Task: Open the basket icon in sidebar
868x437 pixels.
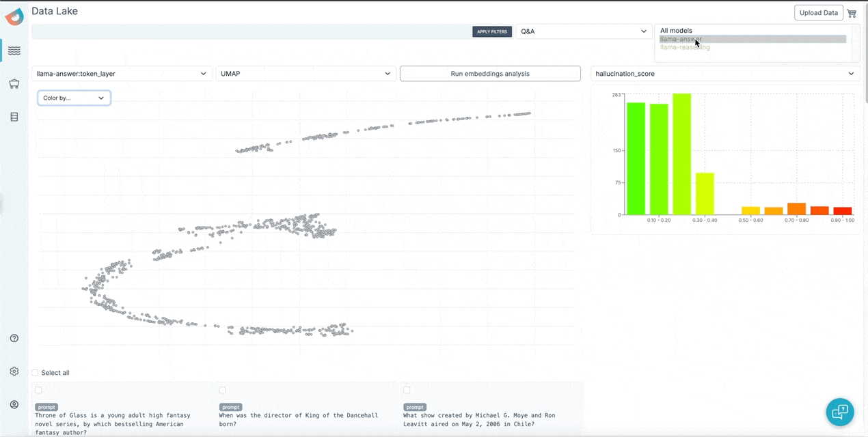Action: click(x=14, y=84)
